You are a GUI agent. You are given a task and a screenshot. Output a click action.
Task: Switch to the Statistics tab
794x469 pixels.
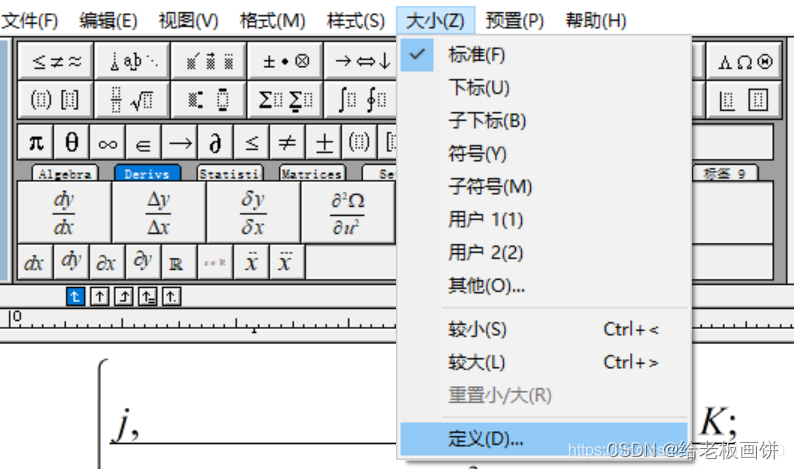[230, 174]
